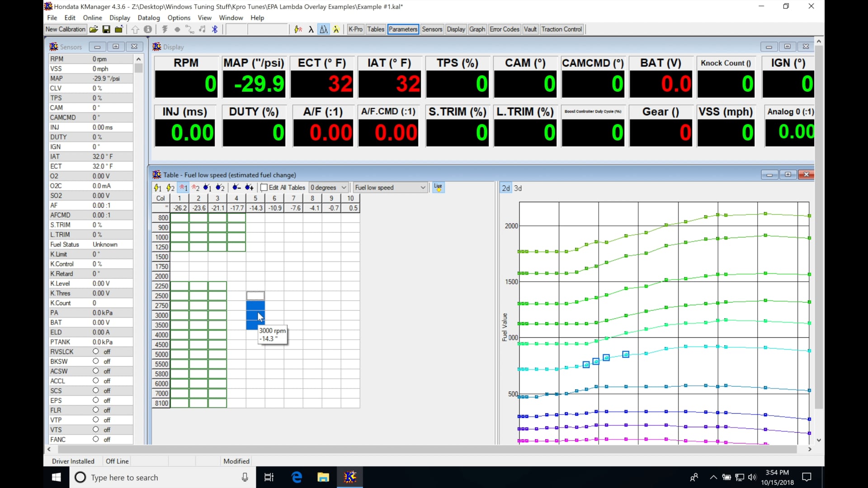Decrease cell value with the minus icon

[237, 188]
